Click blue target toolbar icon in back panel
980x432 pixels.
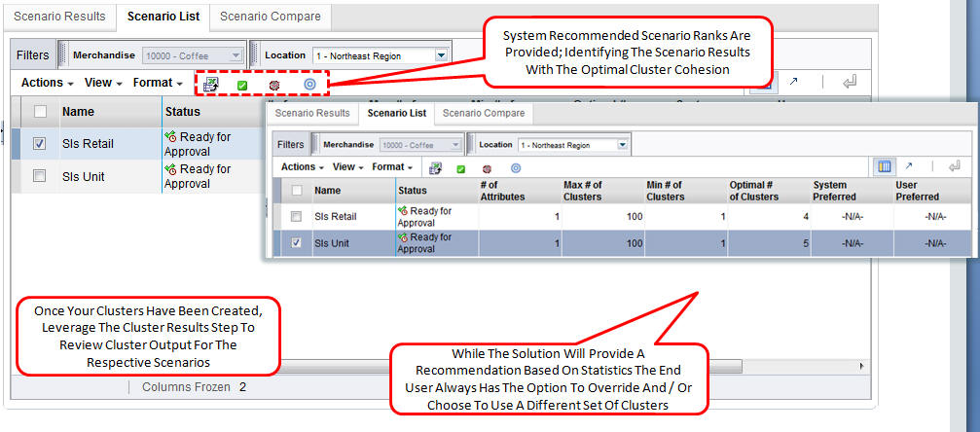(x=309, y=84)
